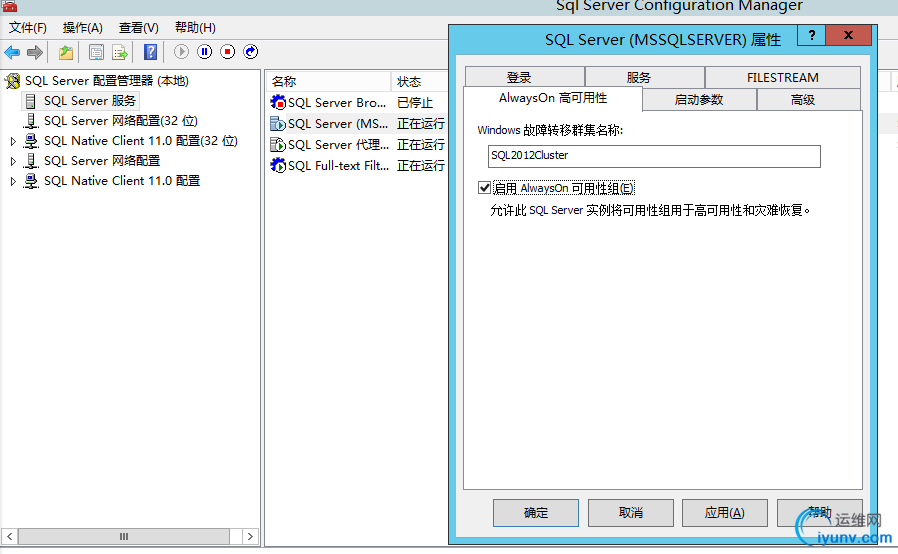Click the 已停止 status cell
This screenshot has height=554, width=898.
pos(415,103)
